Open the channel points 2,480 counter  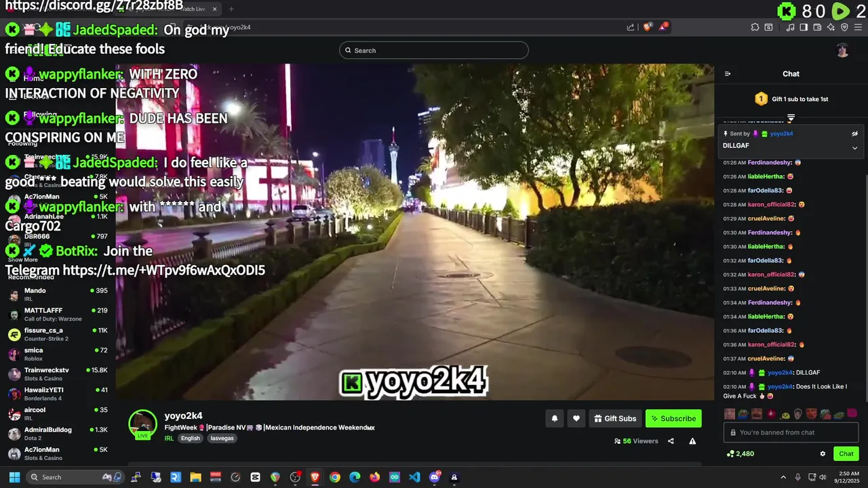coord(740,453)
